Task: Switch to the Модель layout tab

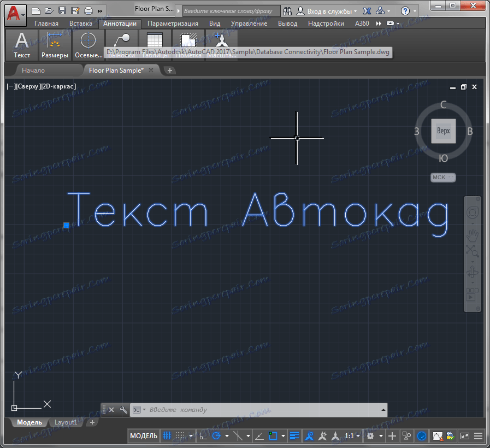Action: click(29, 422)
